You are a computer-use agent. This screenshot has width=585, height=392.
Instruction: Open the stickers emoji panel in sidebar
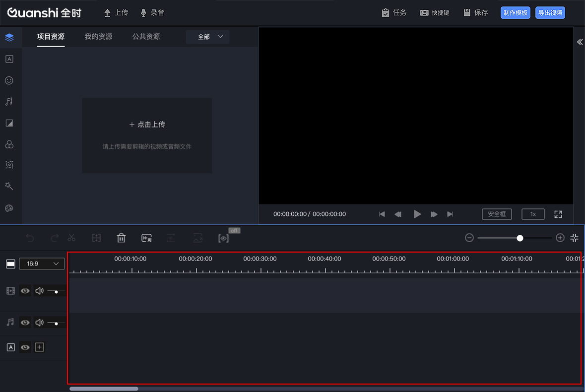[9, 80]
